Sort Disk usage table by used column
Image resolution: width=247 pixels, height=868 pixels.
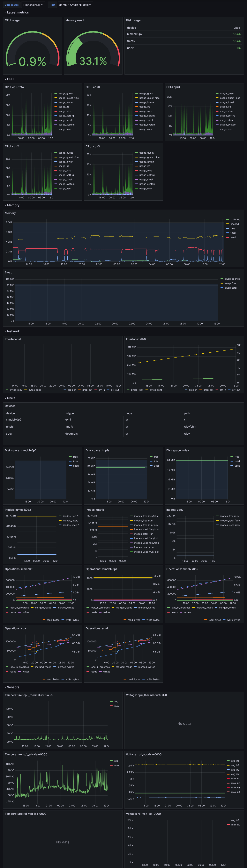coord(237,28)
